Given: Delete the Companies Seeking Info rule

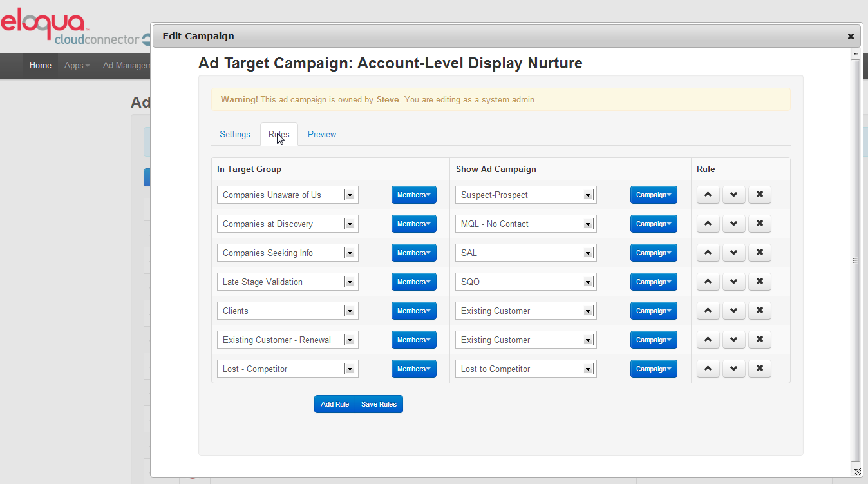Looking at the screenshot, I should pos(759,253).
